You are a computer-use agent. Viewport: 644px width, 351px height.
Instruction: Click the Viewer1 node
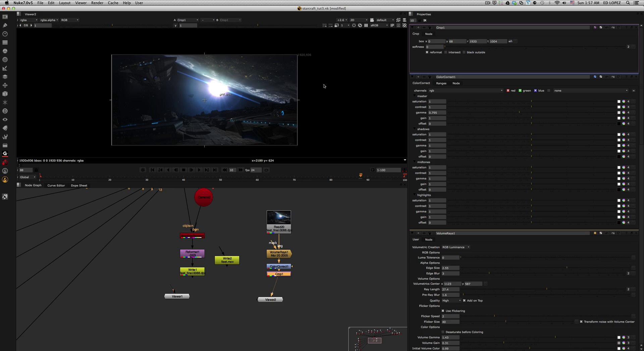[x=177, y=296]
